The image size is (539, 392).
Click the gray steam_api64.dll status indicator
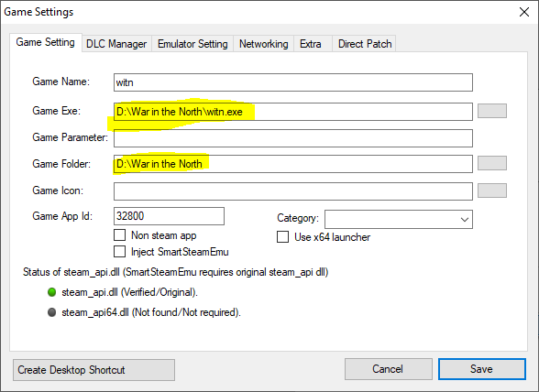[52, 312]
